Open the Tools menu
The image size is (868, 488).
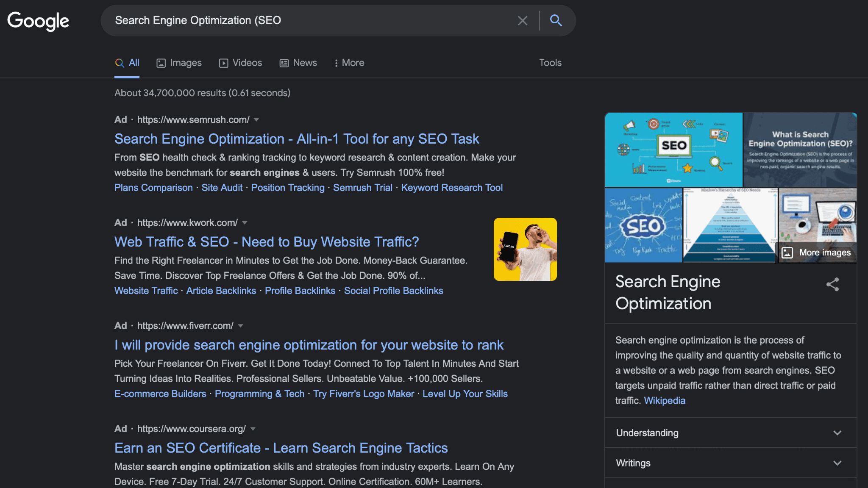[x=550, y=63]
